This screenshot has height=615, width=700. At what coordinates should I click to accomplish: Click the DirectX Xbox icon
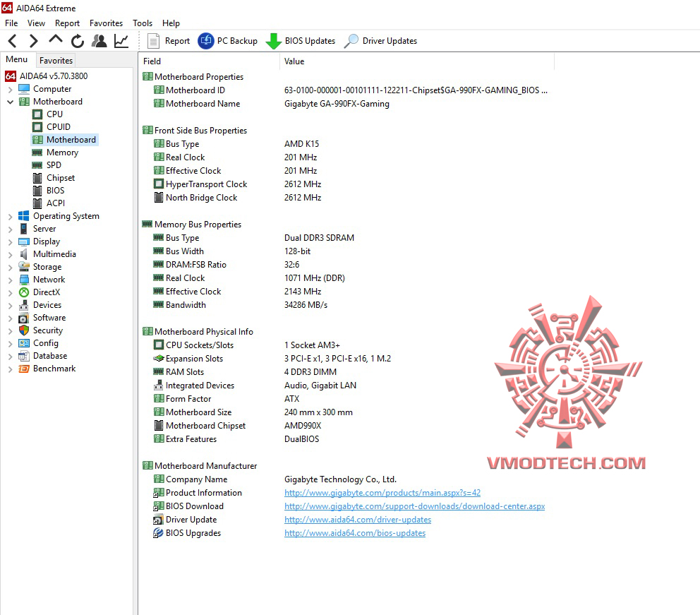24,292
